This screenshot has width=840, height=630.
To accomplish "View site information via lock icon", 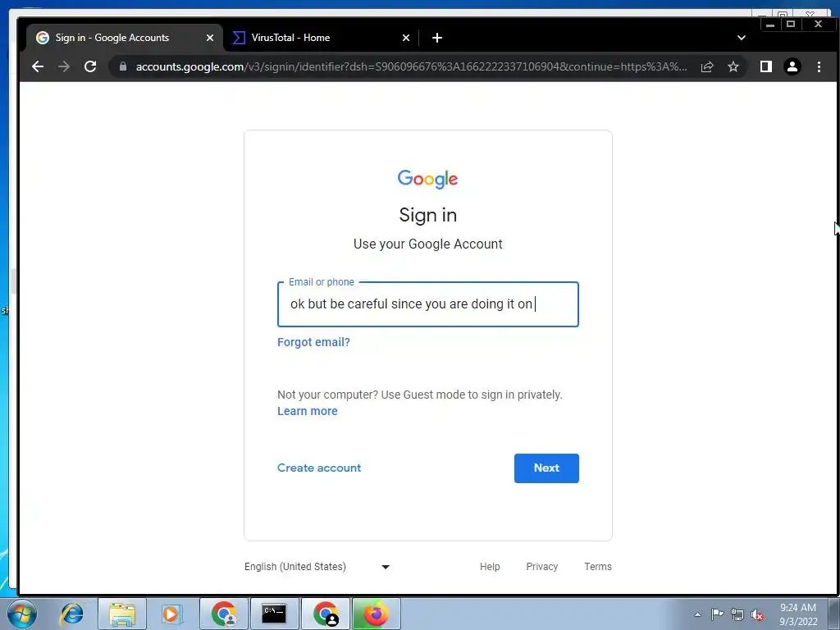I will click(x=123, y=66).
